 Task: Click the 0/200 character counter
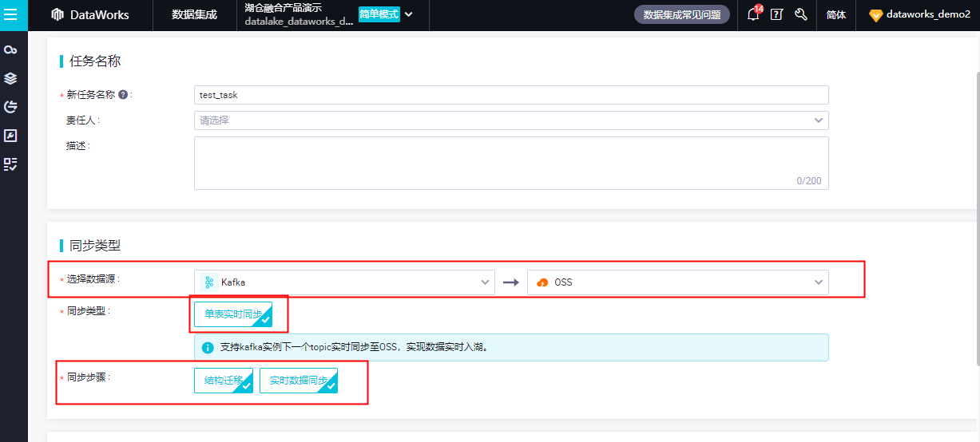808,181
